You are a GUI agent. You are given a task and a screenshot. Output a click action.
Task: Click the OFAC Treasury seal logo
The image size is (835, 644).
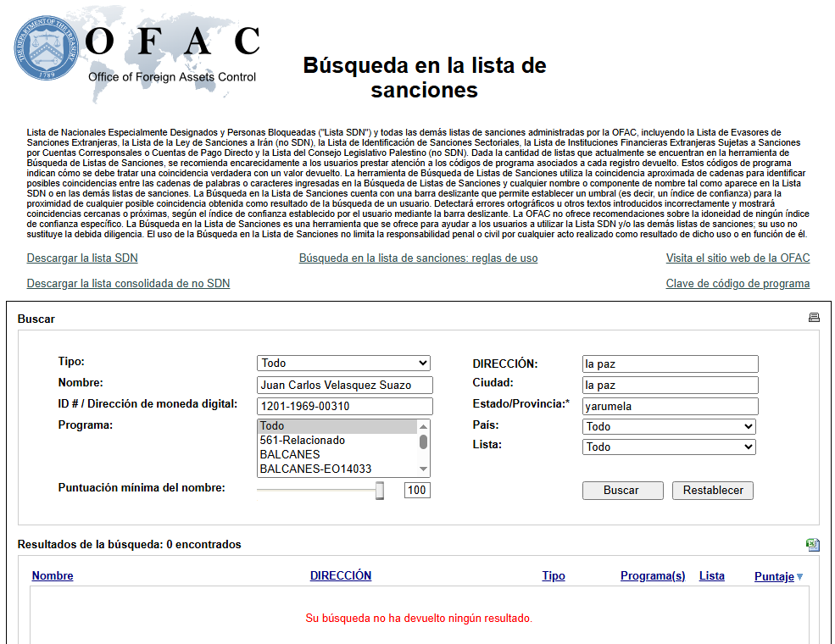47,50
